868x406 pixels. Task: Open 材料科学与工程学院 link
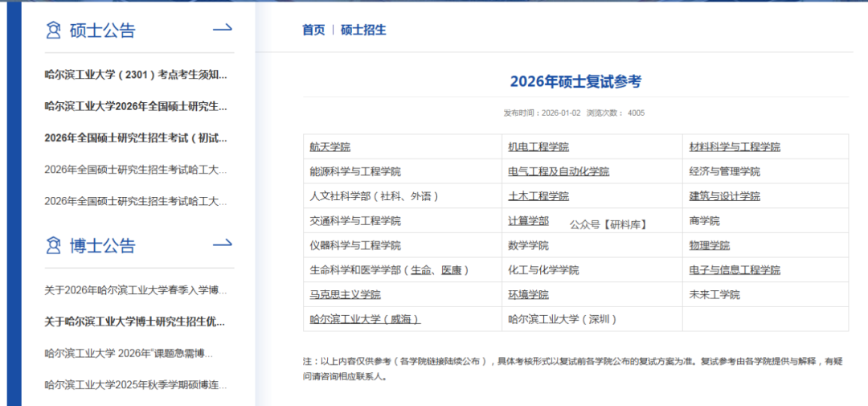coord(735,147)
